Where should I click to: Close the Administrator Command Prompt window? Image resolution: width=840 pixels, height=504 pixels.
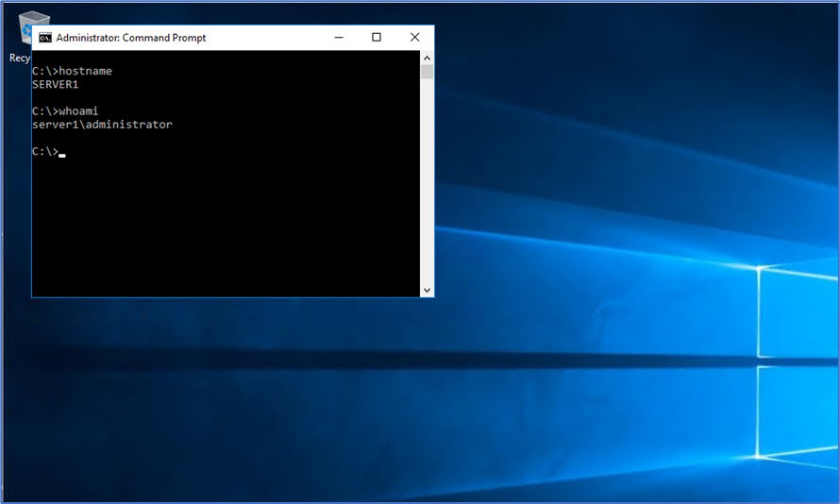click(414, 38)
